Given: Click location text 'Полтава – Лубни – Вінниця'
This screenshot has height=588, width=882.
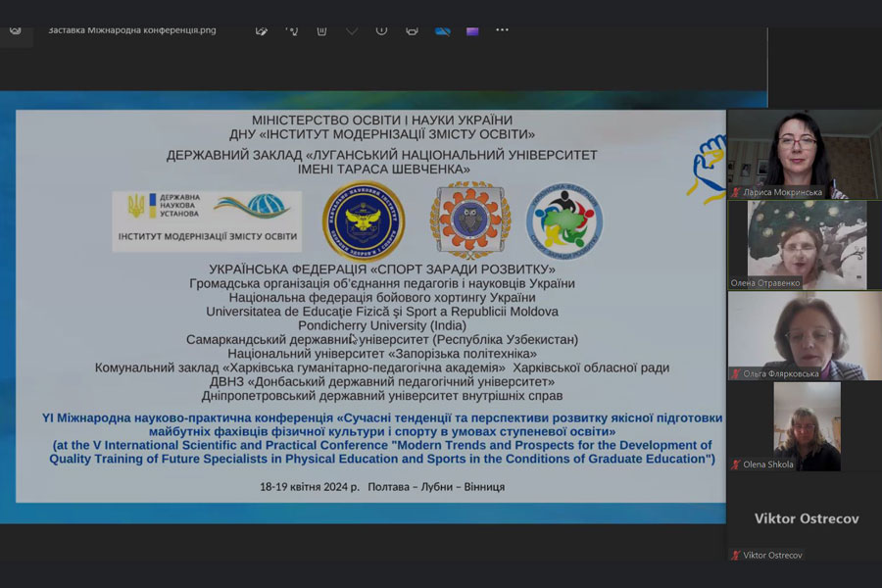Looking at the screenshot, I should click(436, 487).
